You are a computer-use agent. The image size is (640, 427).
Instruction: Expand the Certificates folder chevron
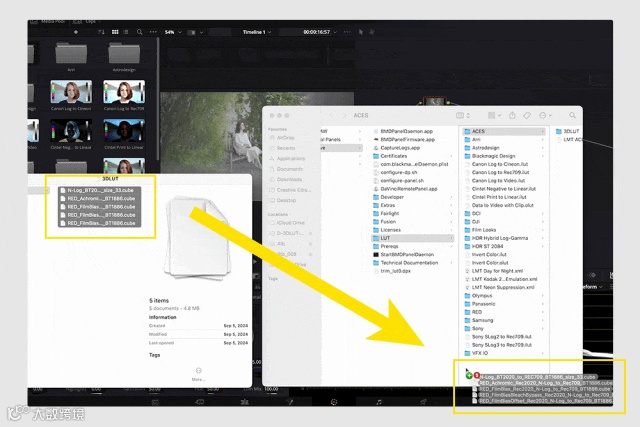[x=451, y=156]
